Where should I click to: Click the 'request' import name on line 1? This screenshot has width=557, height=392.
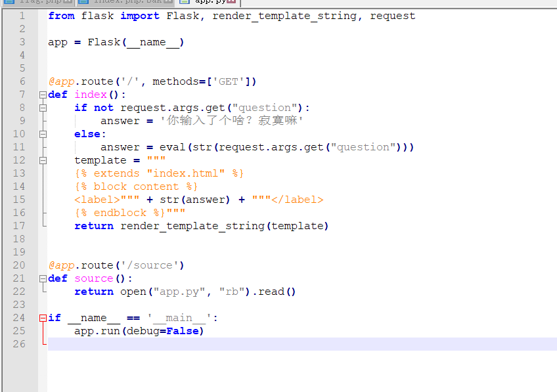[393, 16]
